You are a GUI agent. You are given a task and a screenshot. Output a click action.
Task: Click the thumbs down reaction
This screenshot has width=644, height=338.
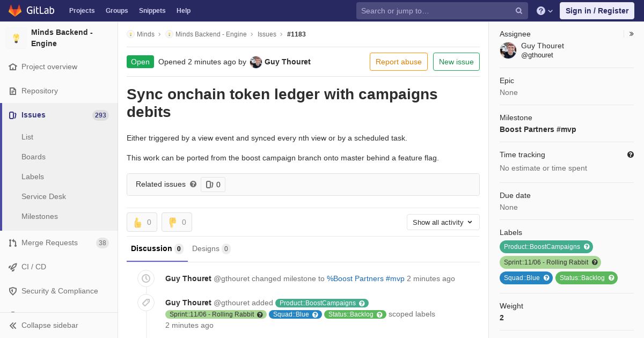click(x=177, y=222)
